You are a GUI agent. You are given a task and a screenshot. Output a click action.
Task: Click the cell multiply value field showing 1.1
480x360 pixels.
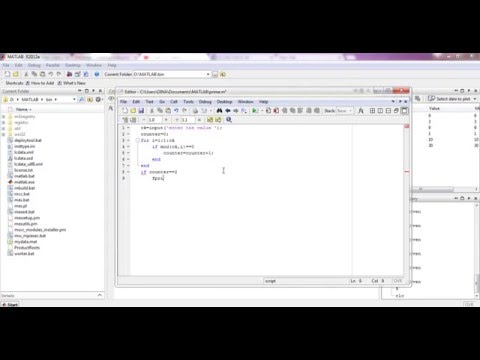tap(187, 120)
